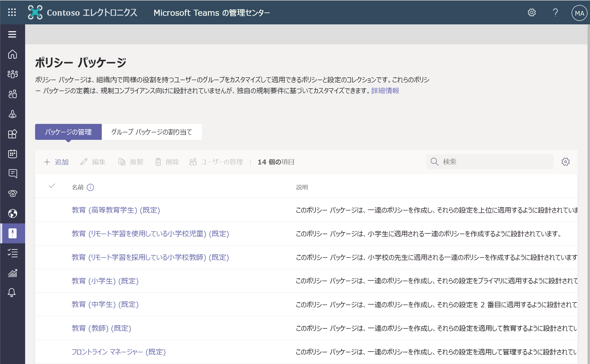Screen dimensions: 590x364
Task: Open Teams section in sidebar
Action: [x=12, y=74]
